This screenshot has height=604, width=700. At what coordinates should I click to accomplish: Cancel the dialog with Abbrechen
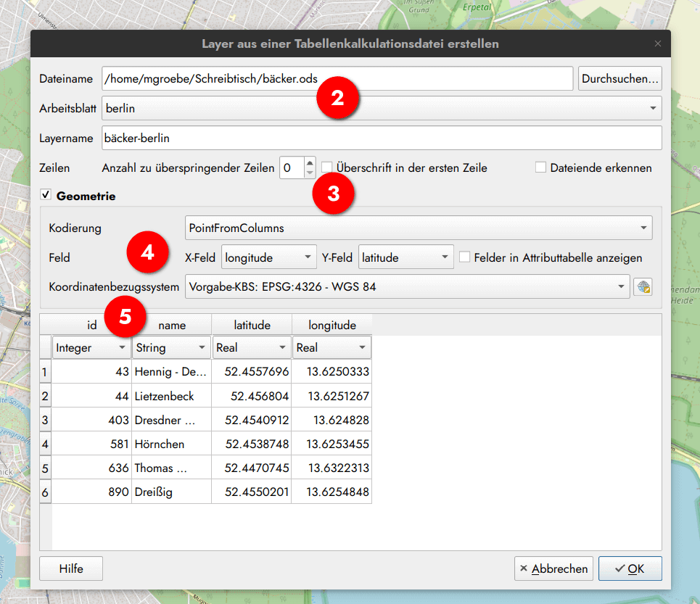click(x=553, y=568)
